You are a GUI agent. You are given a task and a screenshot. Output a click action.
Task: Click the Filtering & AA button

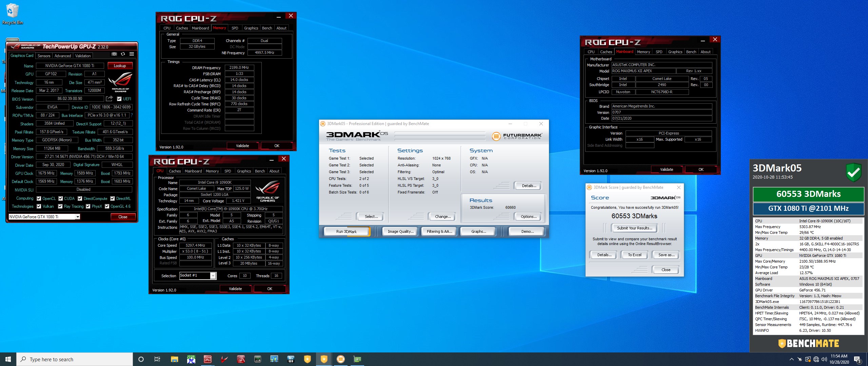point(439,231)
